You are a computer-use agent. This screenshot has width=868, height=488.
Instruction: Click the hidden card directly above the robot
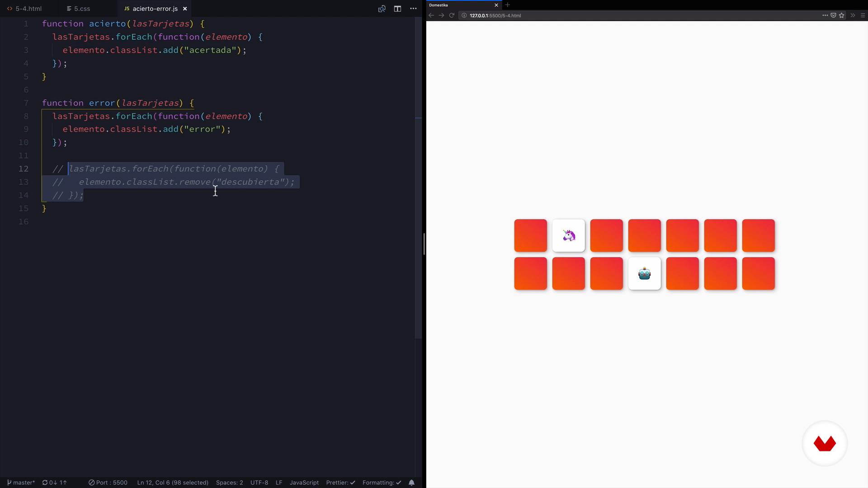click(645, 235)
